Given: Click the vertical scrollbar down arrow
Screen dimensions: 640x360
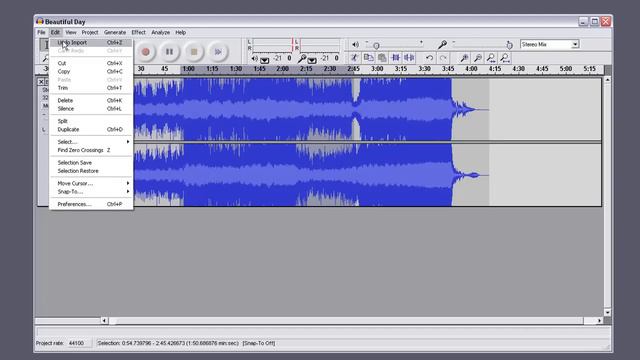Looking at the screenshot, I should [x=607, y=313].
